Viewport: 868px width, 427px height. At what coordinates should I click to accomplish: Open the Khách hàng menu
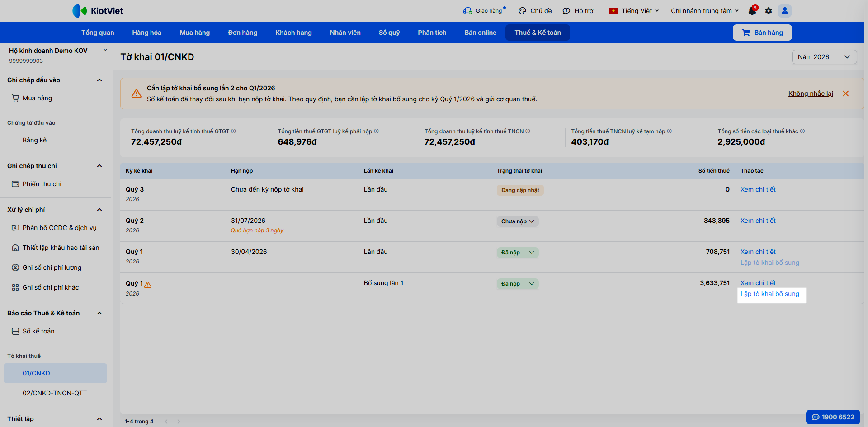click(294, 33)
